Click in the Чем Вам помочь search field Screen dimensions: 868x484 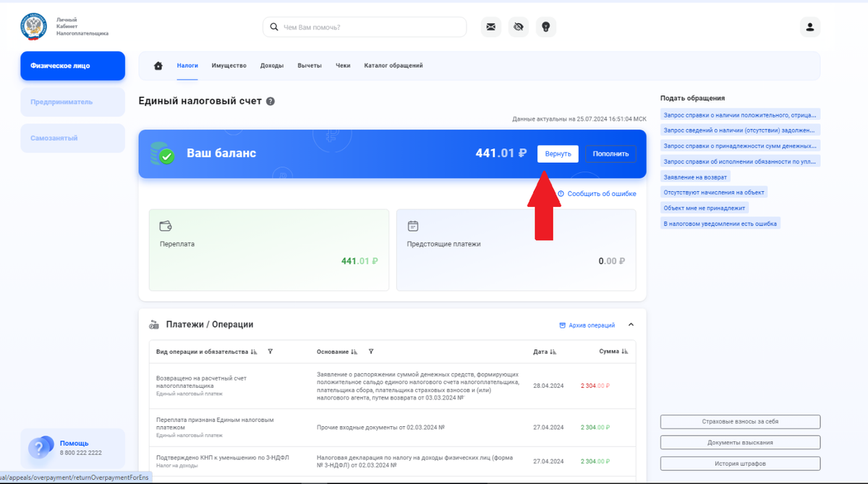[x=365, y=27]
